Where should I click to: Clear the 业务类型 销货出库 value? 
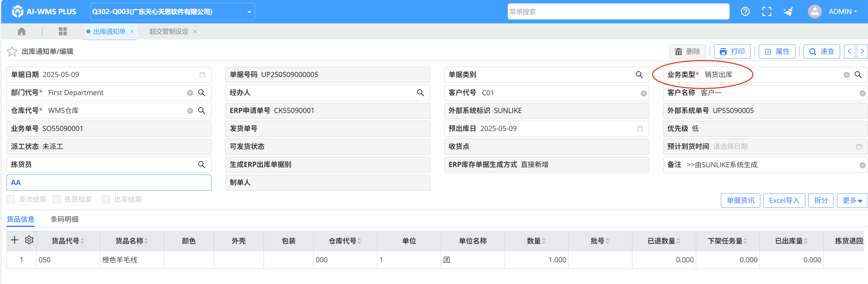(x=846, y=75)
